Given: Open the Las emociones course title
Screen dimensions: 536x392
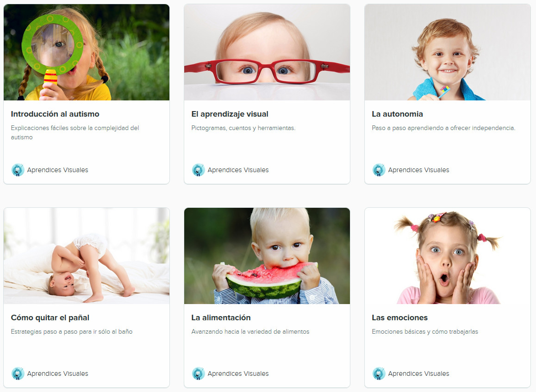Looking at the screenshot, I should 399,318.
